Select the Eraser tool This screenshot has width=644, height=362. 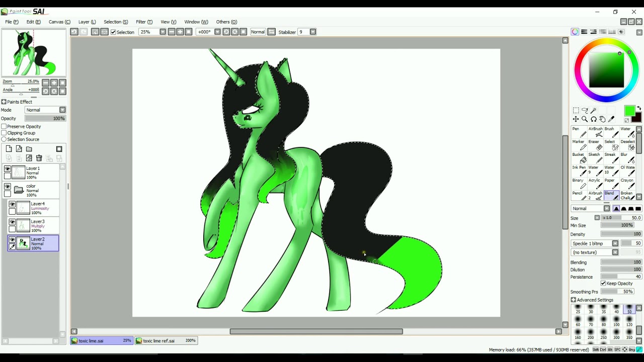click(x=595, y=145)
